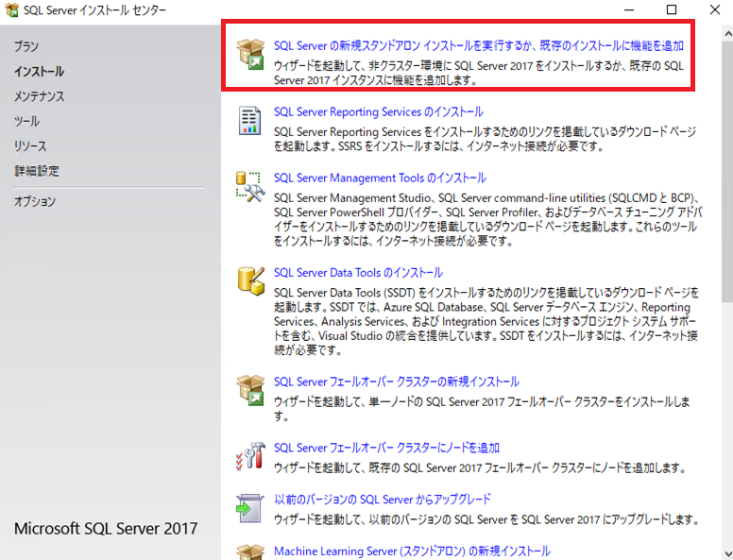
Task: Click the upgrade description mentioning SQL Server 2017 にアップグレード
Action: [486, 519]
